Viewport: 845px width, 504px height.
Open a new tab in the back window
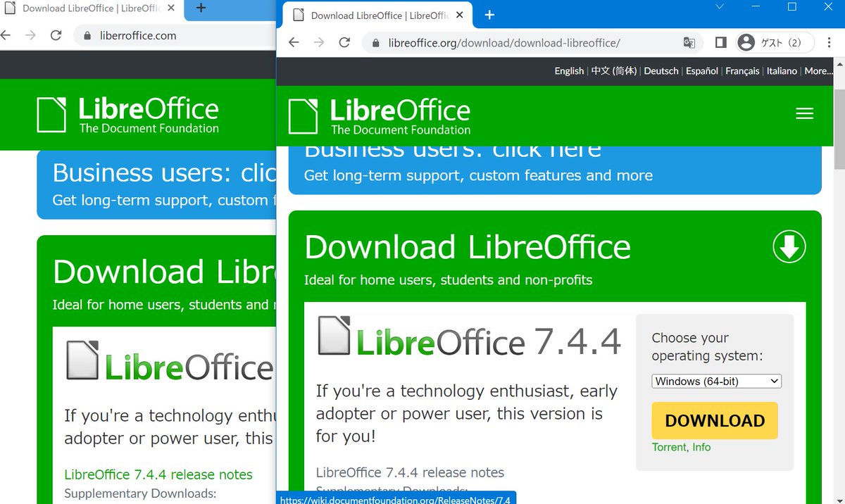pyautogui.click(x=201, y=8)
